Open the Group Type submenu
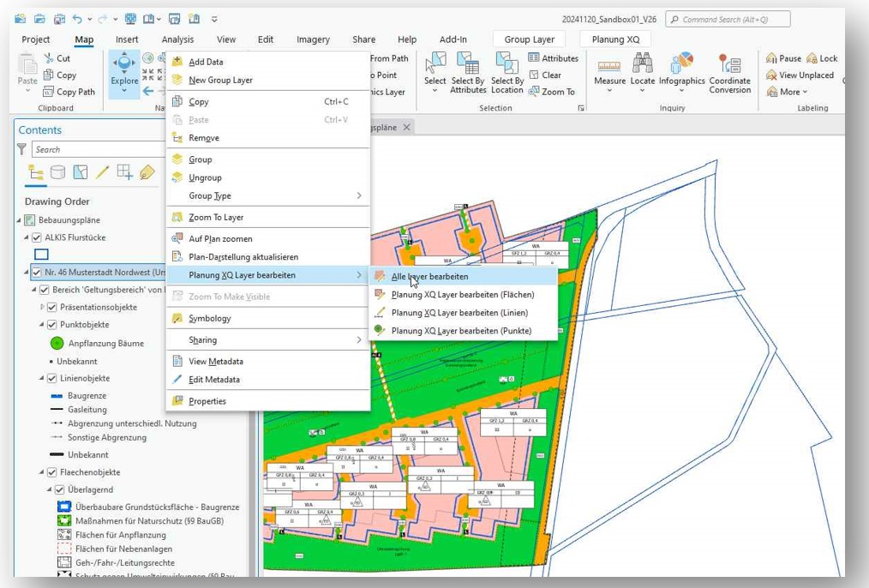The image size is (869, 588). [x=268, y=195]
